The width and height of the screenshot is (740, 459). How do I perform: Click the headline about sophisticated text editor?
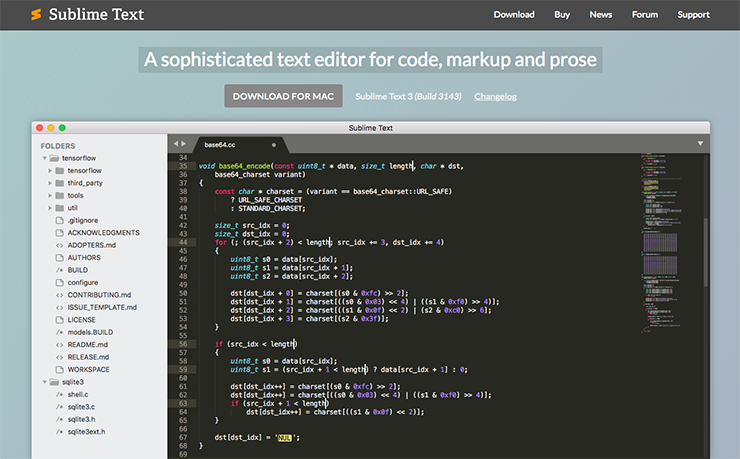point(370,60)
